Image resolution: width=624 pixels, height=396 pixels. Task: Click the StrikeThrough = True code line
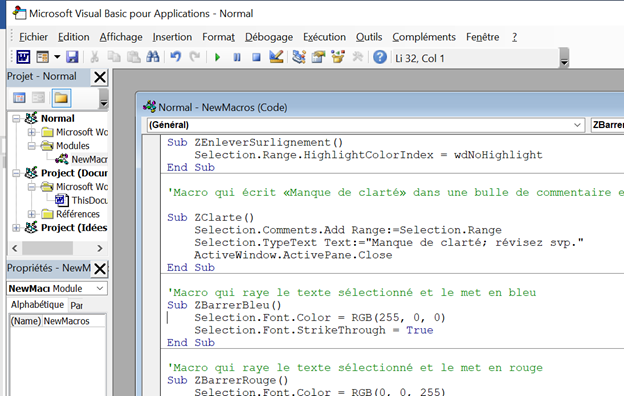point(314,330)
